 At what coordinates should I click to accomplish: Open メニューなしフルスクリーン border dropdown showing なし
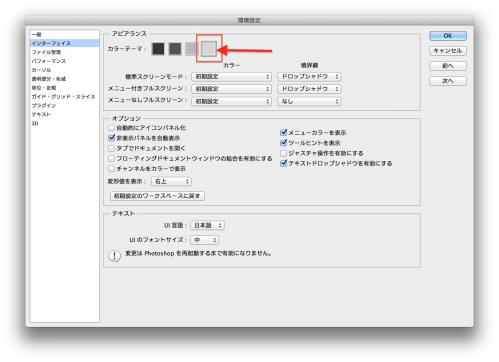click(310, 101)
